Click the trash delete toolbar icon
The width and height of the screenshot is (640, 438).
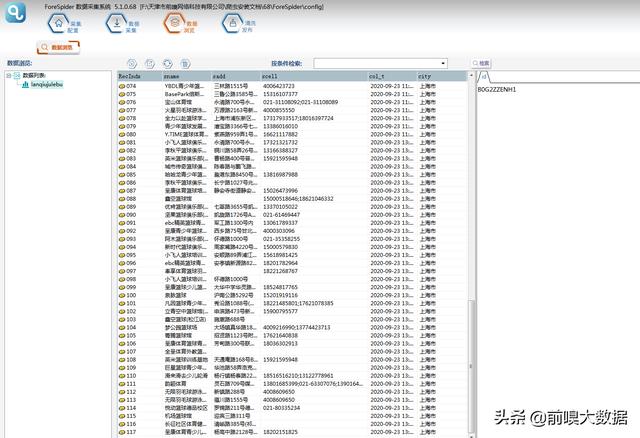(x=185, y=64)
